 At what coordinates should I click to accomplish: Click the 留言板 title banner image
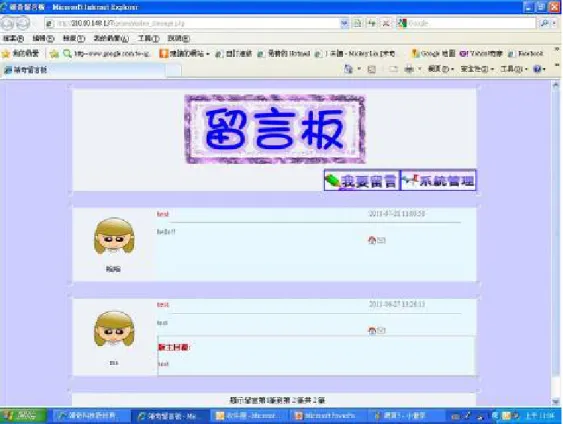point(275,129)
